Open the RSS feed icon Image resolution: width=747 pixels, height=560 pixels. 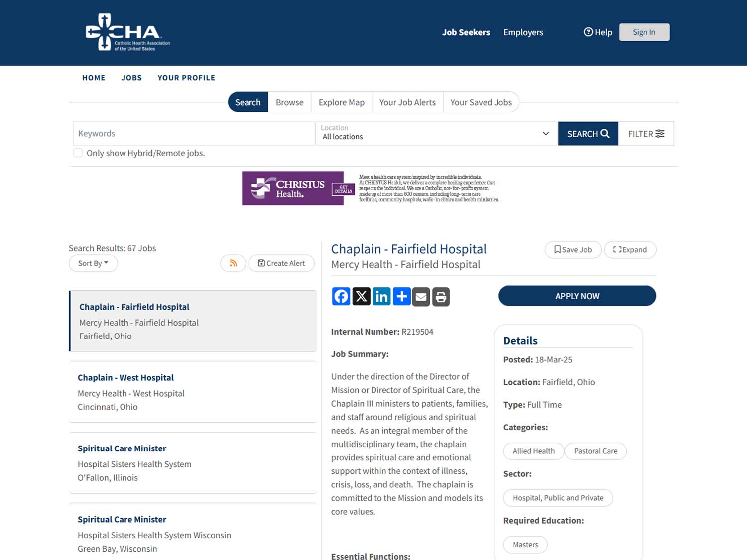point(233,263)
